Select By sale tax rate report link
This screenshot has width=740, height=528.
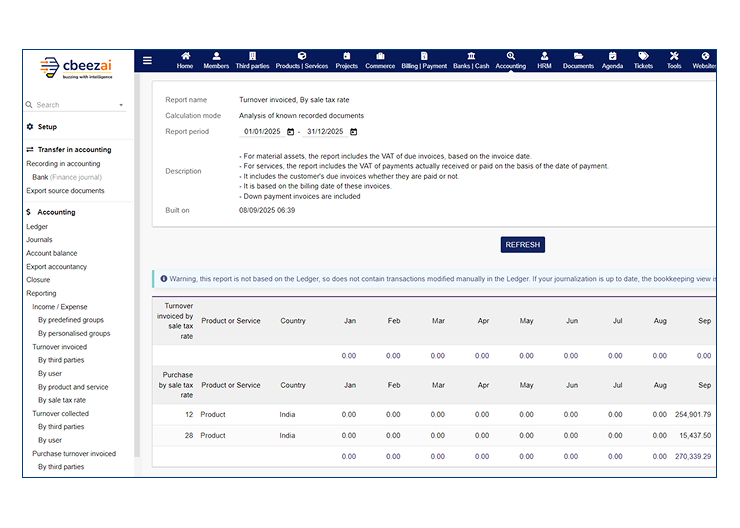point(62,400)
